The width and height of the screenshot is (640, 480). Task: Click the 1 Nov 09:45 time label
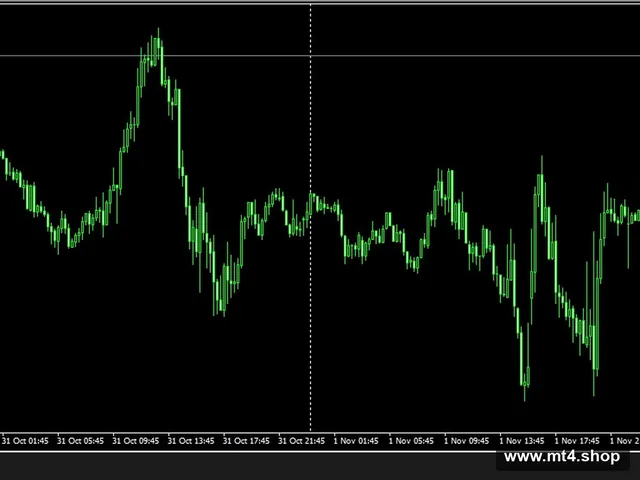click(x=467, y=441)
